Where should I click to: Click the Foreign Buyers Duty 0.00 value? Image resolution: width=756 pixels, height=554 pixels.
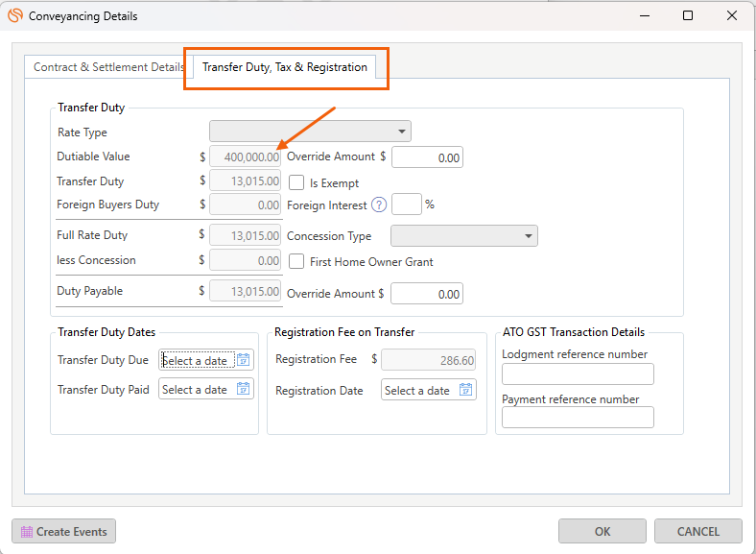coord(245,205)
